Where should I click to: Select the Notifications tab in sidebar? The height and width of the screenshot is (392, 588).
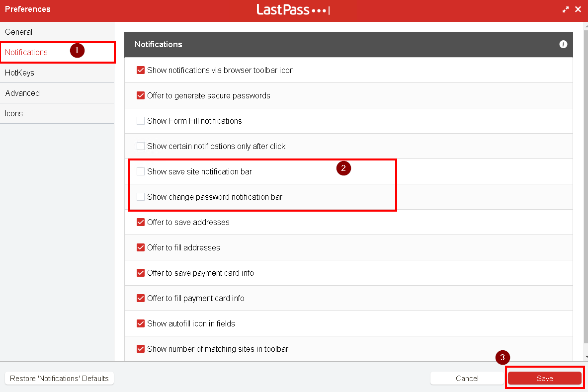coord(57,53)
